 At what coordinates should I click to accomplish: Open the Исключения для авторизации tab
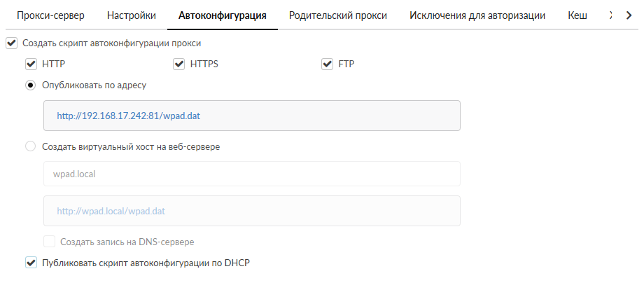[x=477, y=15]
